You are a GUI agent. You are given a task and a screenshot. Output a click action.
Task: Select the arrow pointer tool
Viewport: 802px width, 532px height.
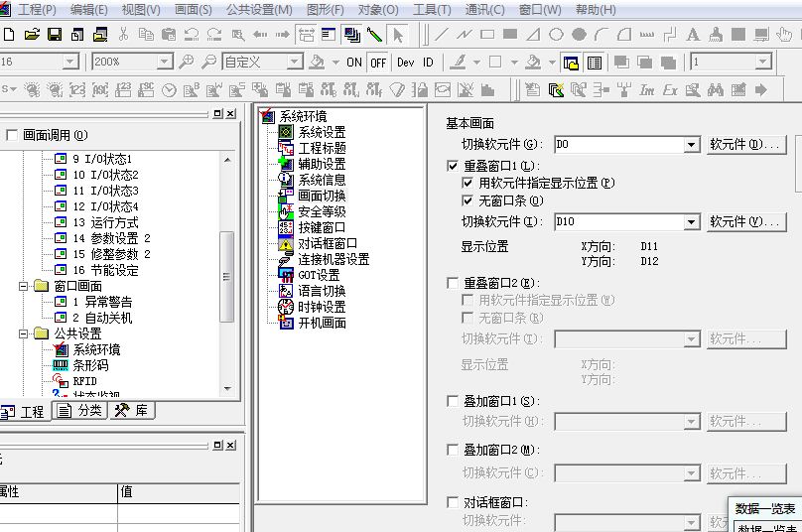(x=397, y=35)
